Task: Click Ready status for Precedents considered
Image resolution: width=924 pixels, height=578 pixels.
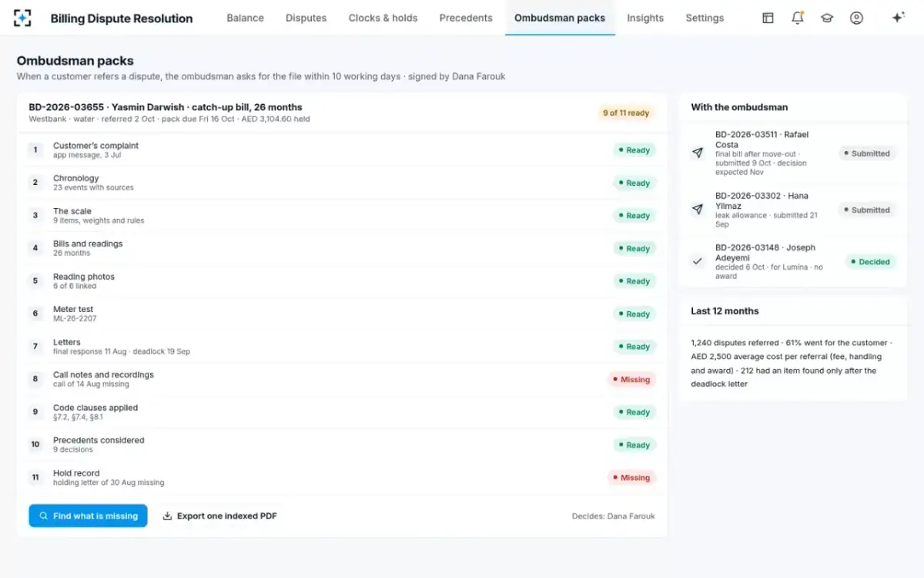Action: [634, 445]
